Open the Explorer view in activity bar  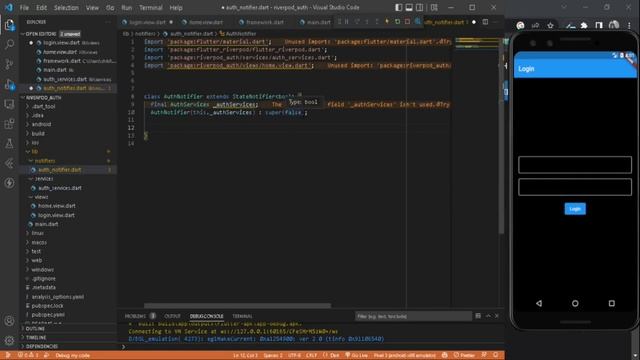click(x=9, y=25)
